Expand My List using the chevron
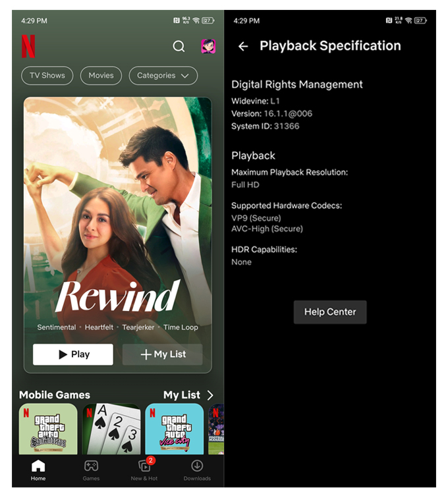The height and width of the screenshot is (498, 448). tap(210, 395)
